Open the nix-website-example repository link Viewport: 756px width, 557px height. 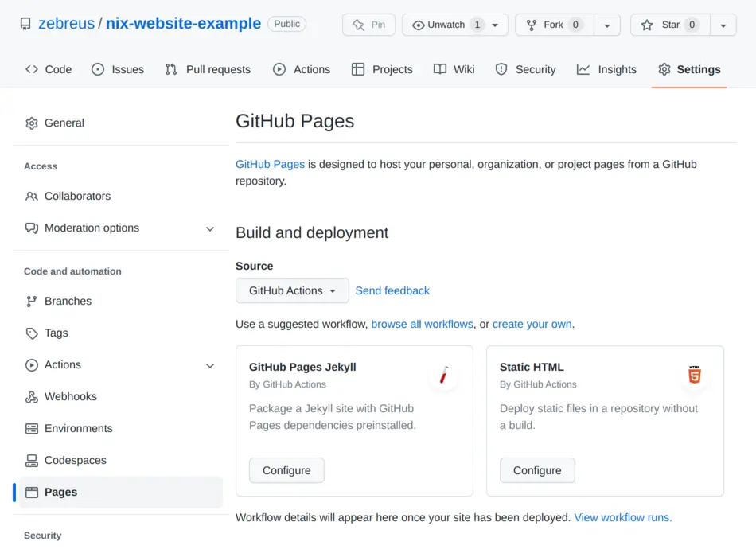183,24
